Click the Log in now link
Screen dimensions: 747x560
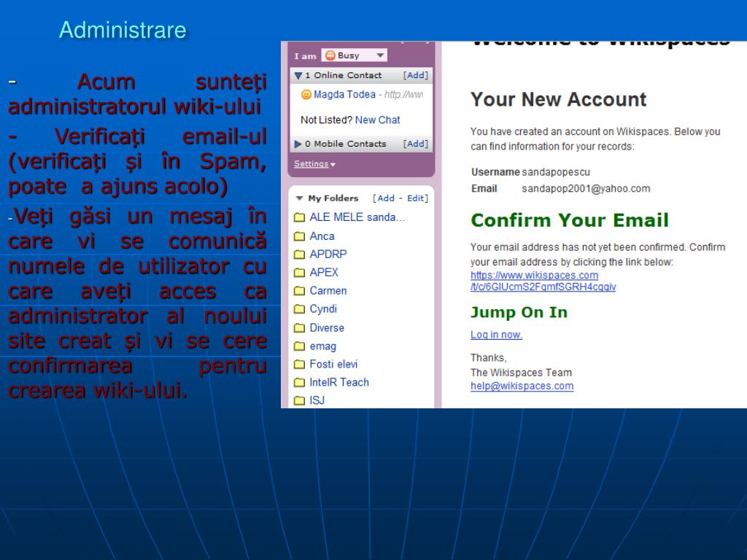496,335
